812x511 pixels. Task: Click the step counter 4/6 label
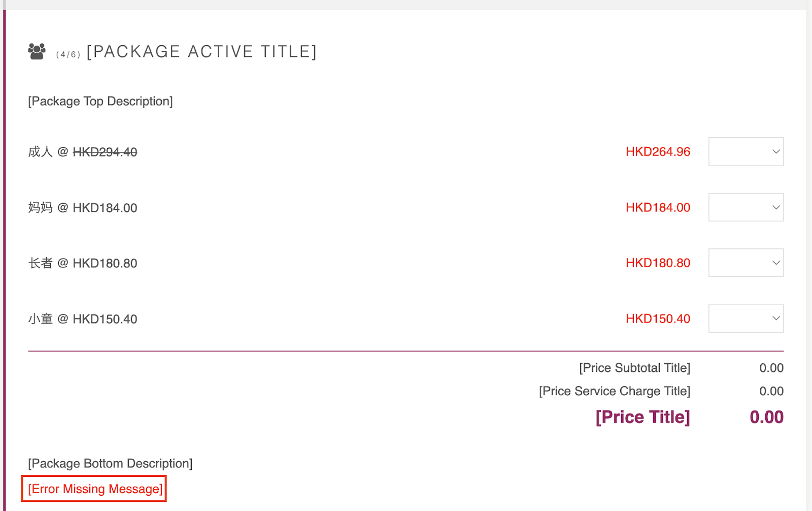(68, 54)
